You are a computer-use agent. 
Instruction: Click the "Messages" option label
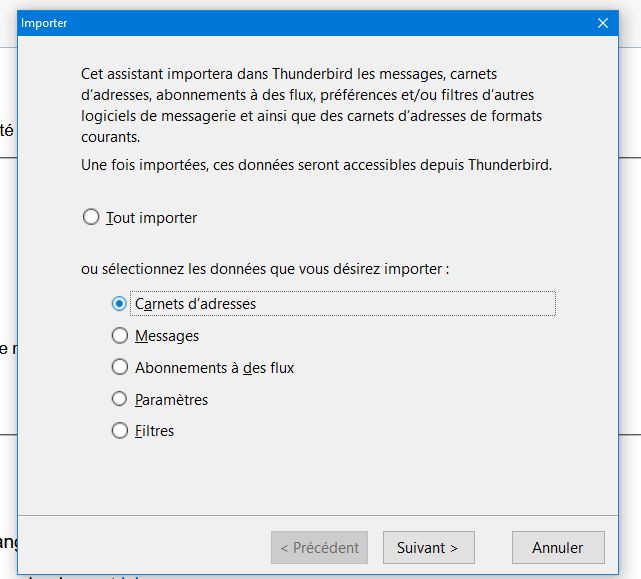tap(167, 335)
